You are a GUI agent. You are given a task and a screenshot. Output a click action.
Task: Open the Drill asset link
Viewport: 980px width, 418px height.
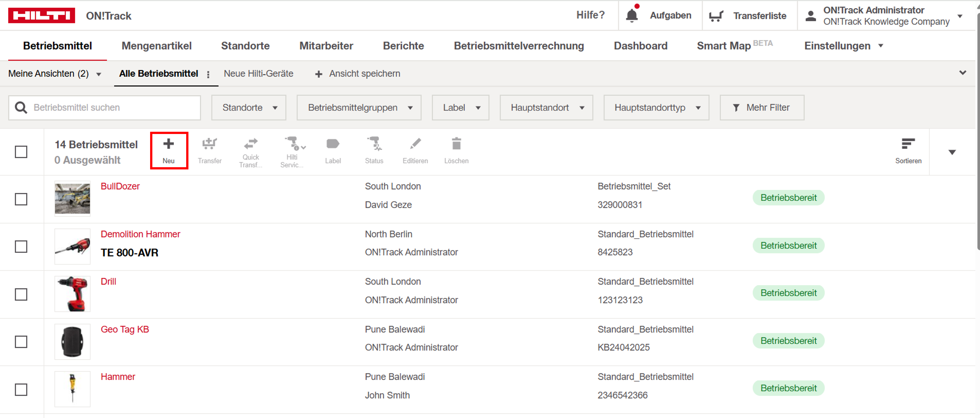click(x=108, y=282)
